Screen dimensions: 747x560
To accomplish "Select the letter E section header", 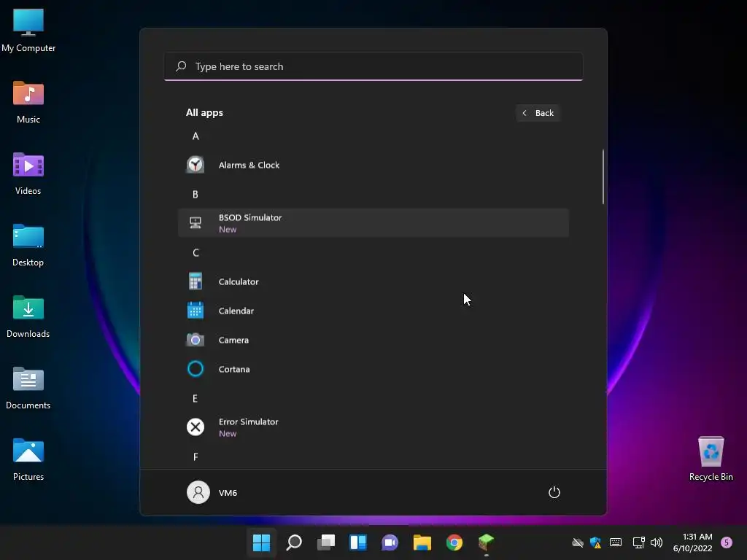I will (x=196, y=399).
